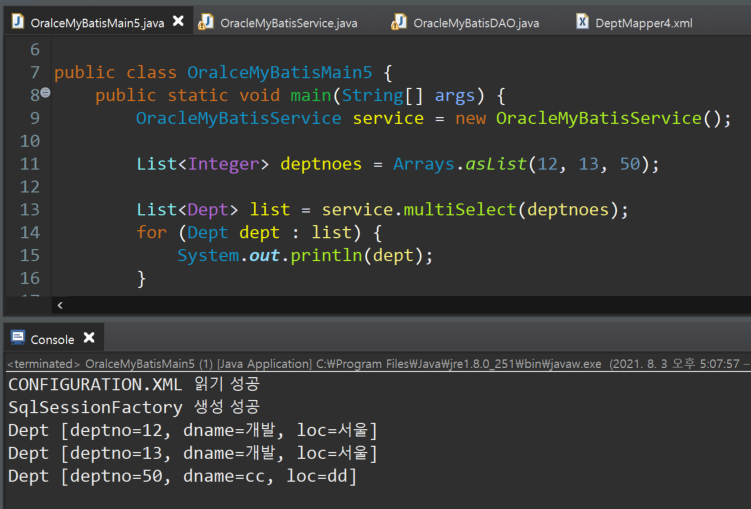The height and width of the screenshot is (509, 751).
Task: Click the asList method call
Action: click(x=496, y=164)
